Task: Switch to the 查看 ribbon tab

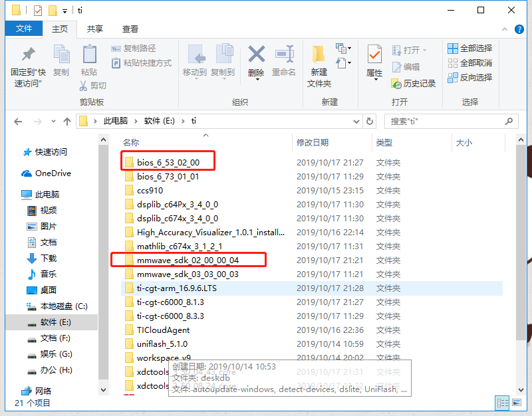Action: click(x=130, y=29)
